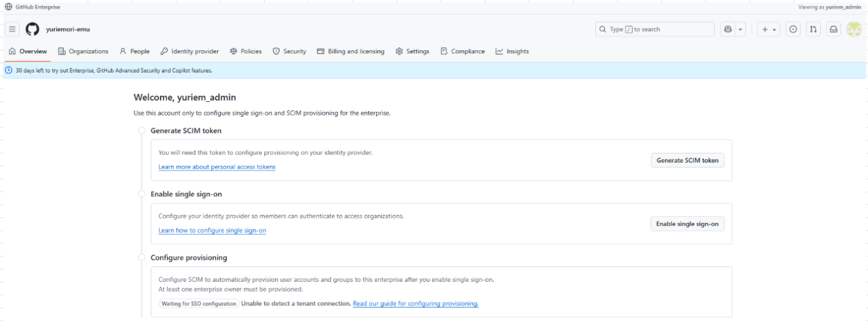868x326 pixels.
Task: Click Unable to detect a tenant connection text
Action: [x=296, y=304]
